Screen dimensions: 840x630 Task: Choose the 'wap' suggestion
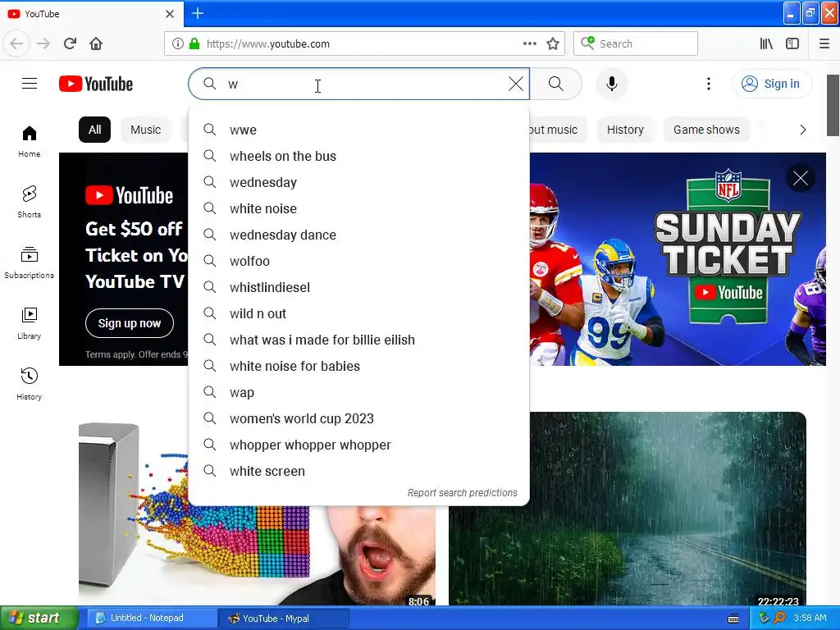(359, 392)
